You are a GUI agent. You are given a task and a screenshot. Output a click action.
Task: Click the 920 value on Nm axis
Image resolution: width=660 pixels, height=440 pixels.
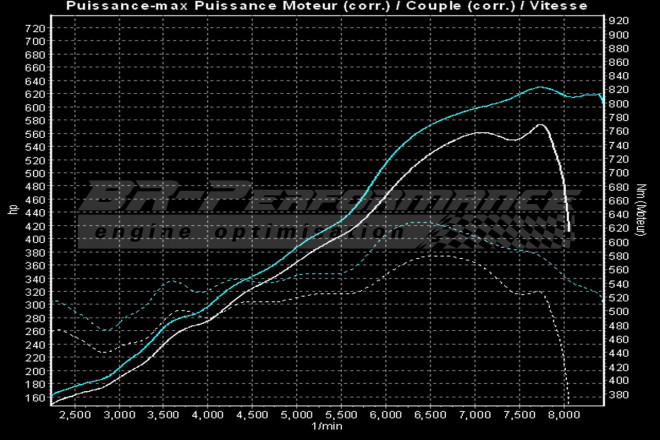click(619, 21)
